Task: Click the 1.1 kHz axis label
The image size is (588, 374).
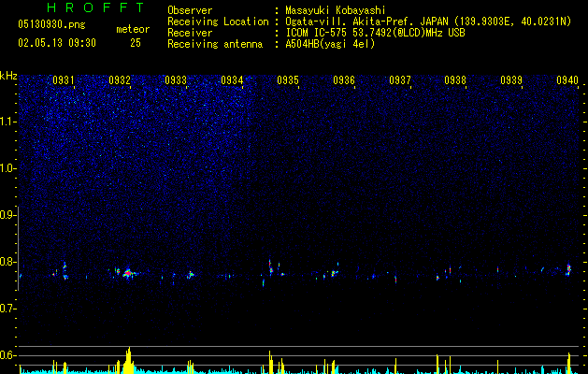Action: point(8,122)
